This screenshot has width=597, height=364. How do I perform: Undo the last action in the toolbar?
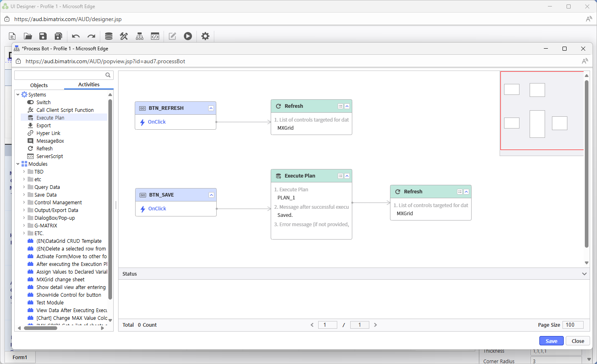75,36
